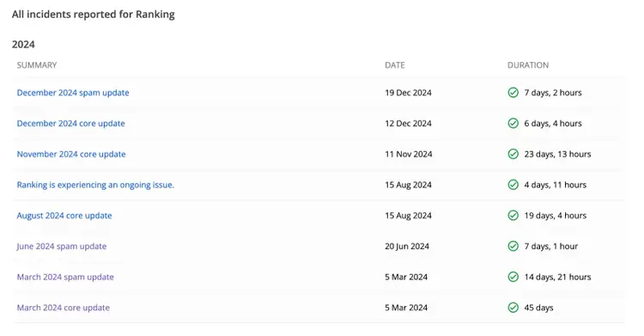Open August 2024 core update link

tap(64, 216)
